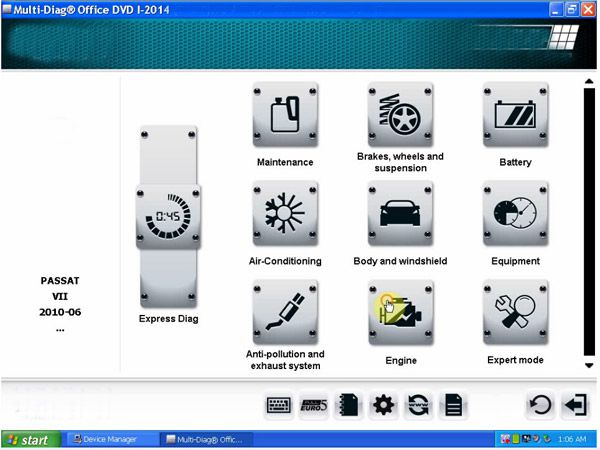The image size is (600, 450).
Task: Click the ellipsis below vehicle date
Action: point(60,329)
